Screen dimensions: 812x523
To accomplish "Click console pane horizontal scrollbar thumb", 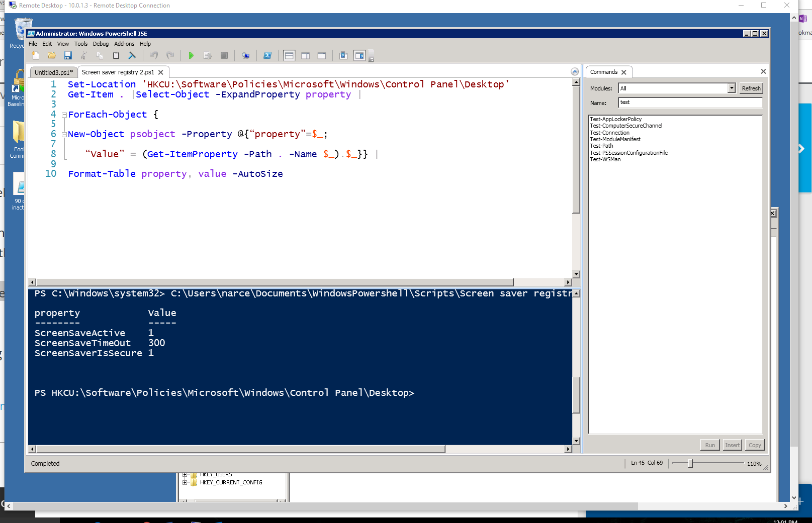I will coord(241,449).
